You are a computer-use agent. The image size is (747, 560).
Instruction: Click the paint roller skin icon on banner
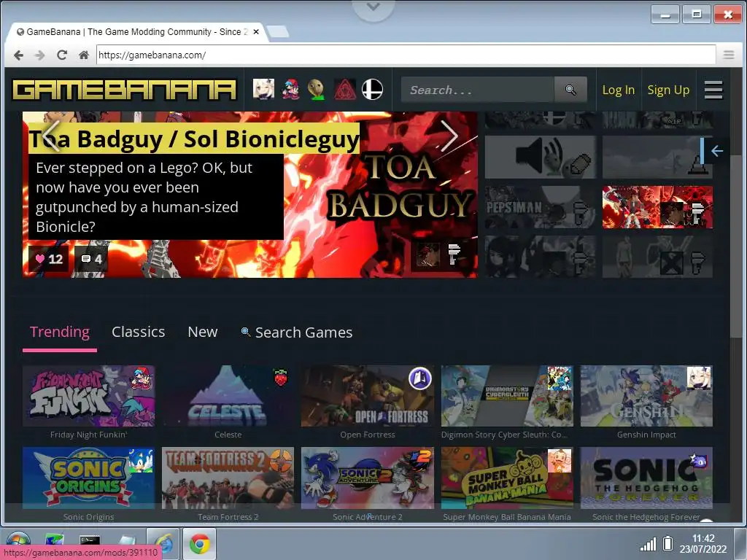click(454, 254)
